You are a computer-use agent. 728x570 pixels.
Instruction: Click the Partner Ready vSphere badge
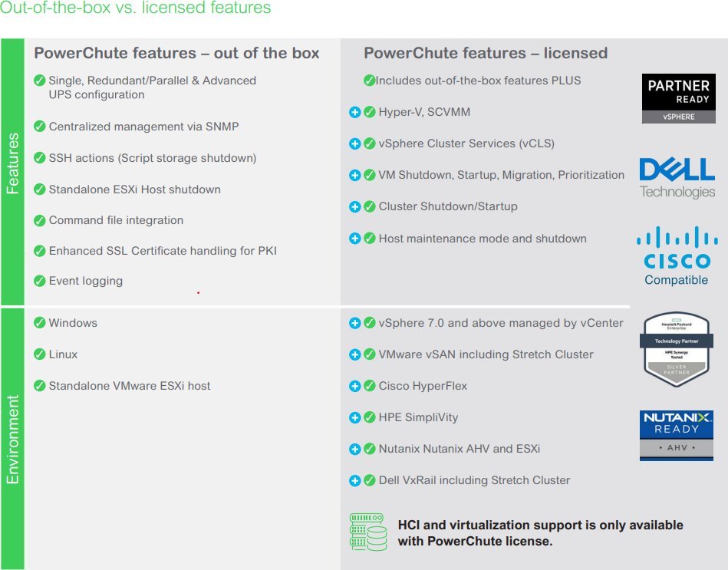pyautogui.click(x=678, y=98)
